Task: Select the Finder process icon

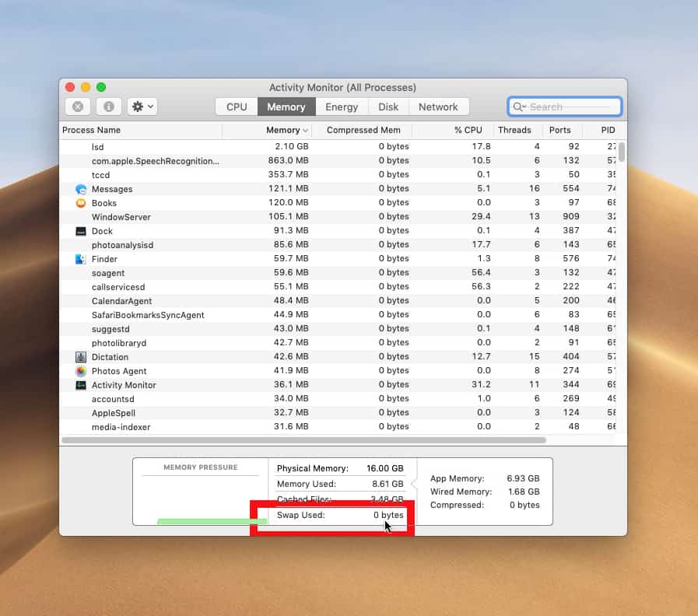Action: tap(81, 259)
